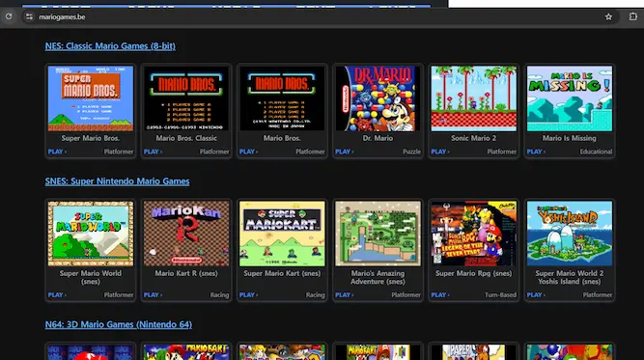
Task: Click PLAY under Super Mario Bros.
Action: pos(57,152)
